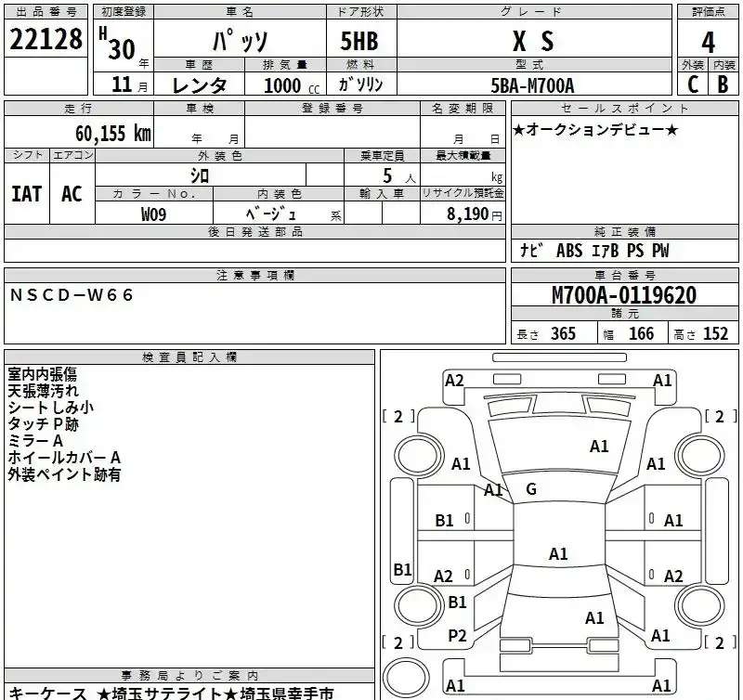This screenshot has width=743, height=700.
Task: Select the vehicle history value レンタ
Action: (x=199, y=85)
